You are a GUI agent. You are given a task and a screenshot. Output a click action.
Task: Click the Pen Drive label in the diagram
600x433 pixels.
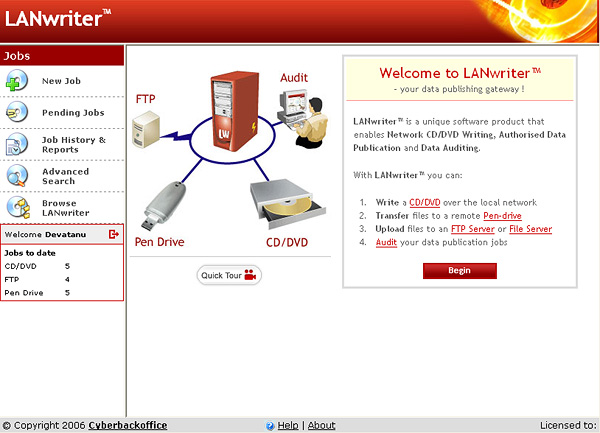click(160, 242)
